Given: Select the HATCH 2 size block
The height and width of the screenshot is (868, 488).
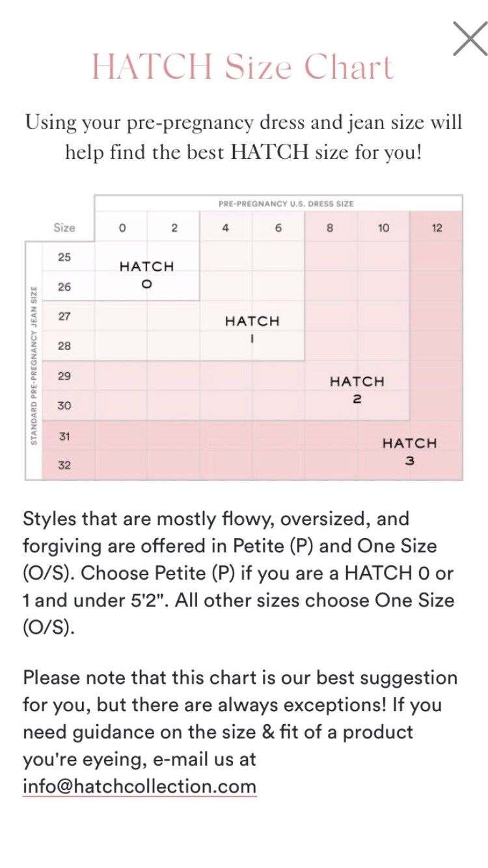Looking at the screenshot, I should [357, 388].
